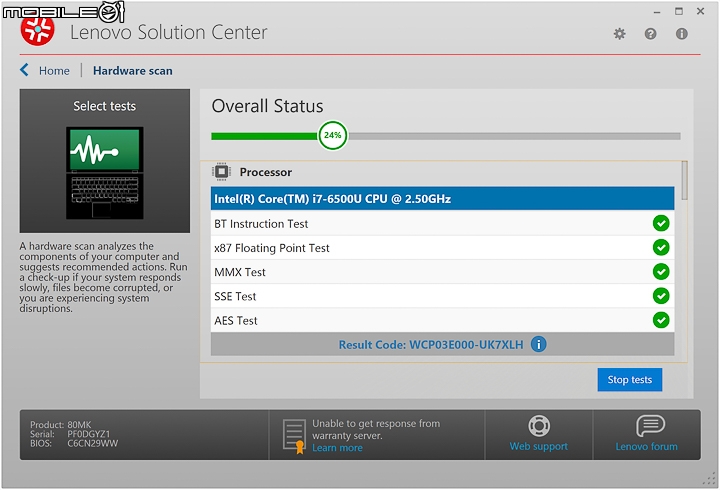Open help with the question mark icon
The image size is (720, 490).
(650, 34)
